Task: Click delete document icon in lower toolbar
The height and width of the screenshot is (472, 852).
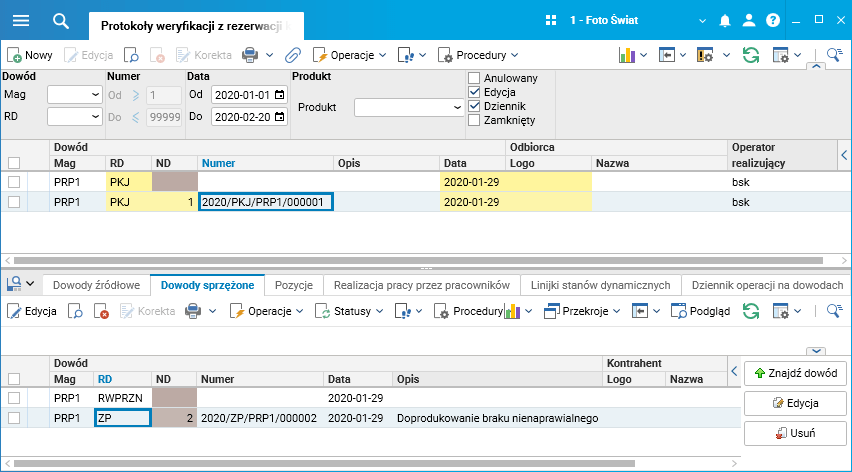Action: [102, 311]
